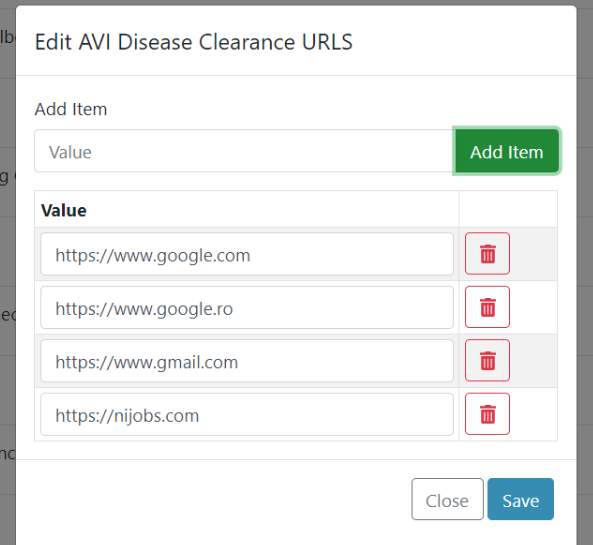Remove the https://www.google.ro row via trash icon
The image size is (593, 545).
[x=487, y=307]
